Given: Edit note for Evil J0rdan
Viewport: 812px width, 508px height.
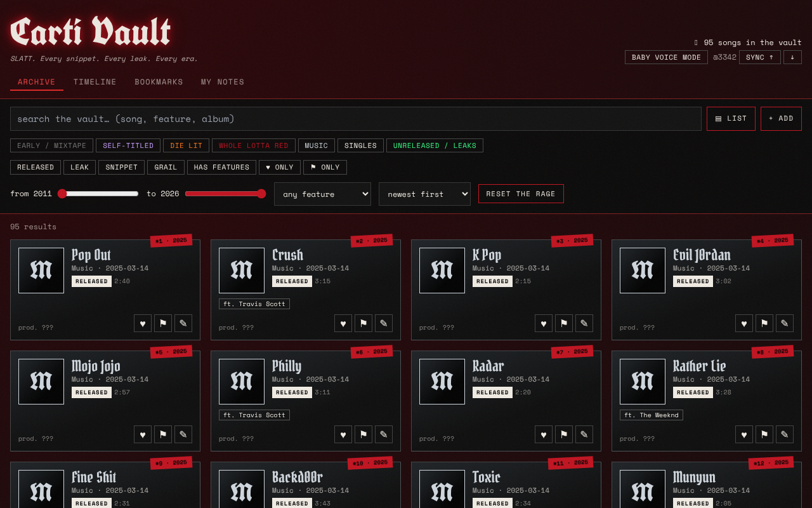Looking at the screenshot, I should (x=785, y=323).
